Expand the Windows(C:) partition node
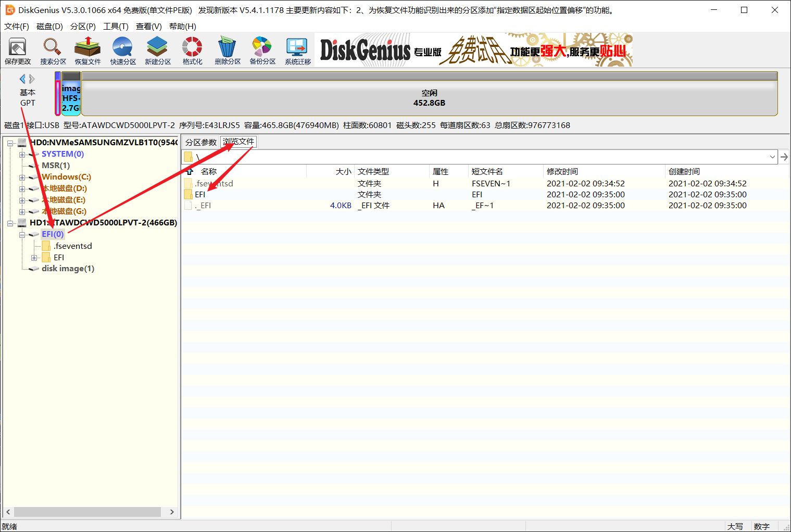Screen dimensions: 791x532 tap(22, 178)
